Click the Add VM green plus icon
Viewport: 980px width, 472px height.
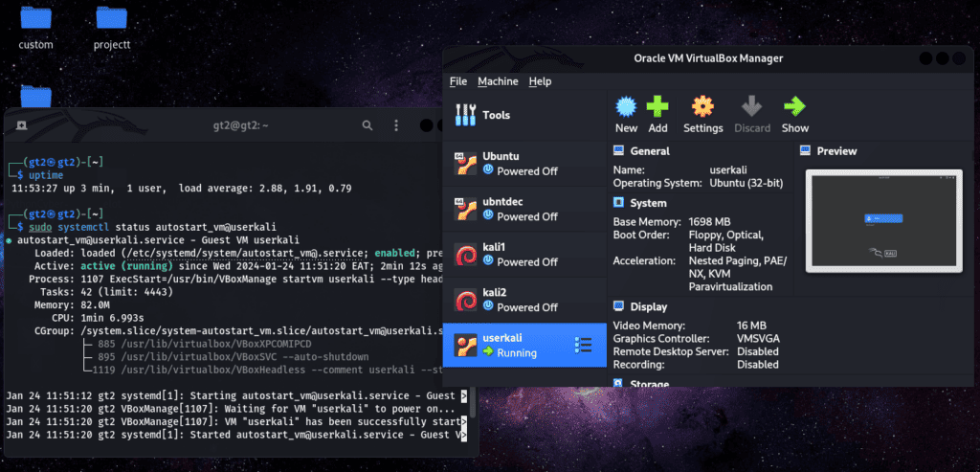tap(657, 107)
